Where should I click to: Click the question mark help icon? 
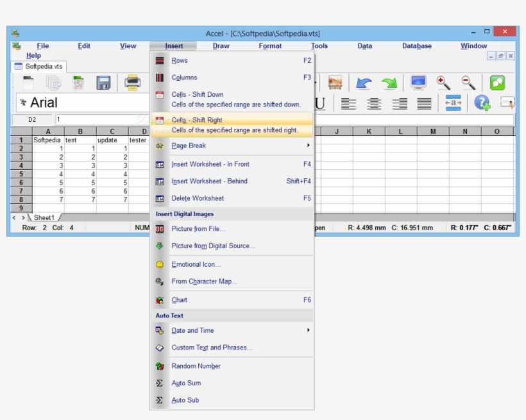tap(482, 103)
